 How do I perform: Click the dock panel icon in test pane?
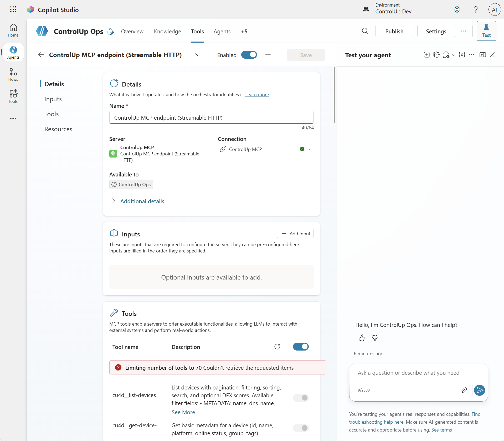[x=483, y=55]
